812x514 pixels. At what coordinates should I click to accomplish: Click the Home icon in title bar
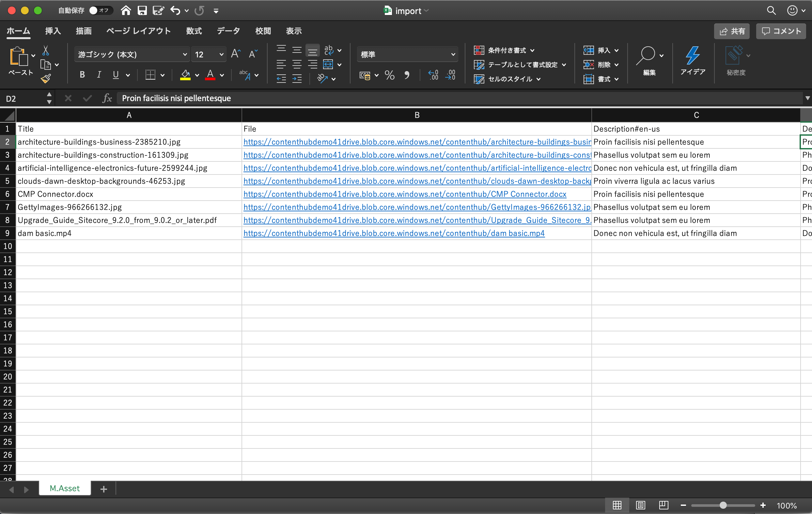(x=126, y=10)
